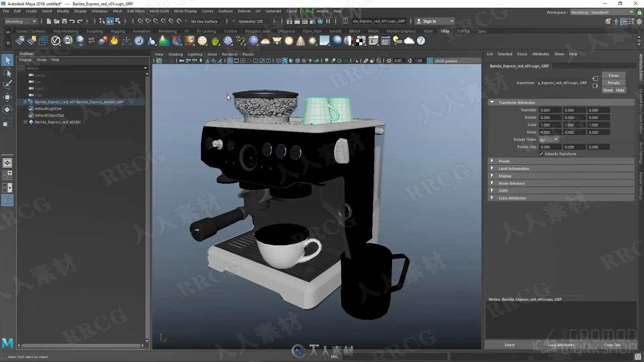Click the Undo arrow icon
The image size is (644, 362).
[72, 21]
